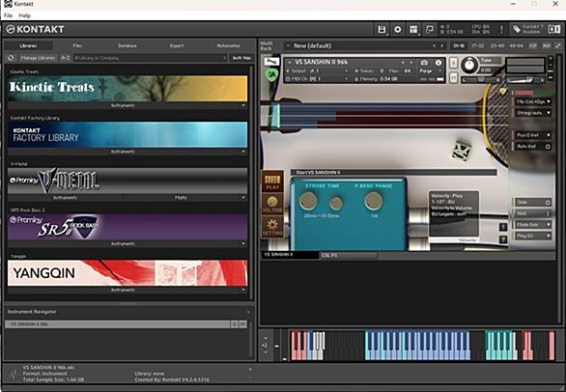Select rack page 01-16
Viewport: 566px width, 392px height.
tap(459, 45)
